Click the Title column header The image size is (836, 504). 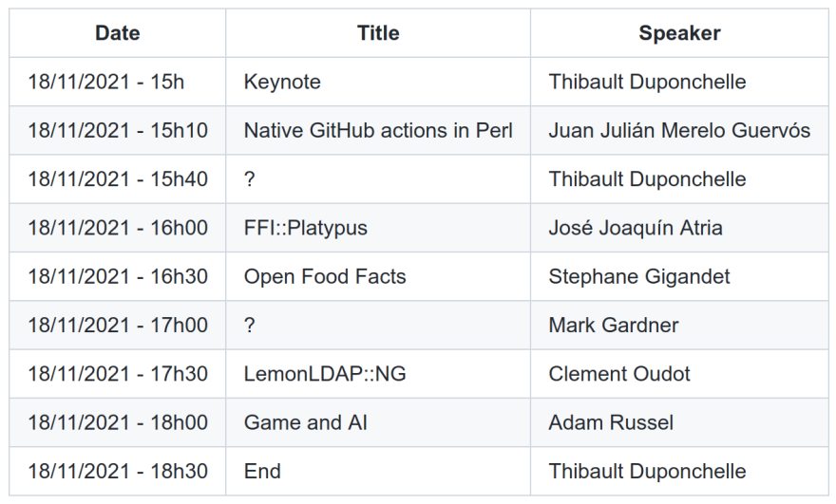[x=378, y=33]
